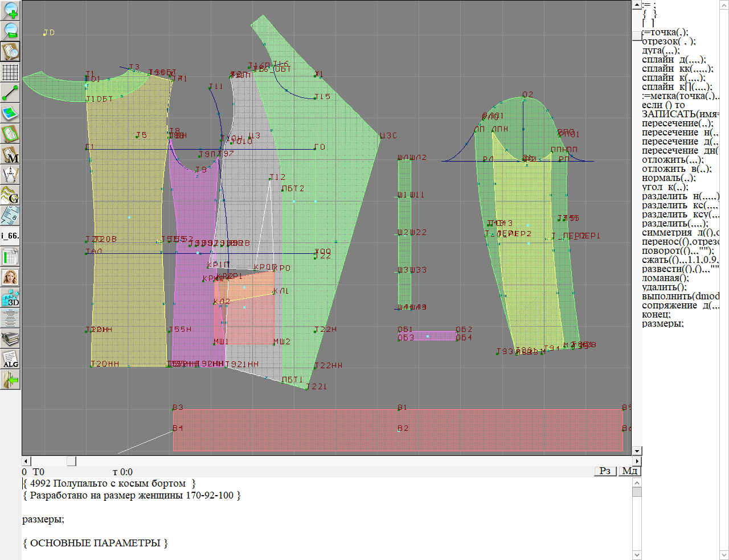Choose 'пересечение(.,);' in command list
The height and width of the screenshot is (560, 729).
(677, 123)
